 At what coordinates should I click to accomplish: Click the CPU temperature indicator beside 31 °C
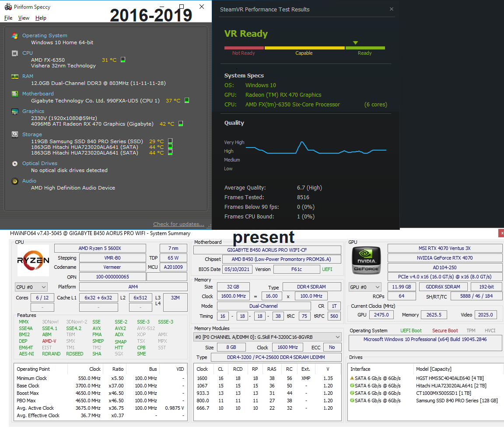[x=123, y=60]
